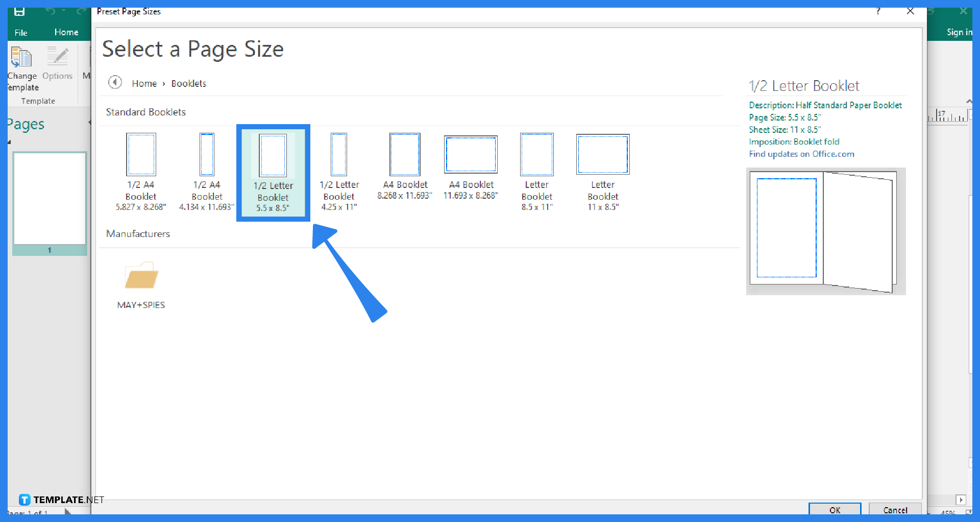Click the Save icon in quick access toolbar
The width and height of the screenshot is (980, 522).
coord(19,11)
